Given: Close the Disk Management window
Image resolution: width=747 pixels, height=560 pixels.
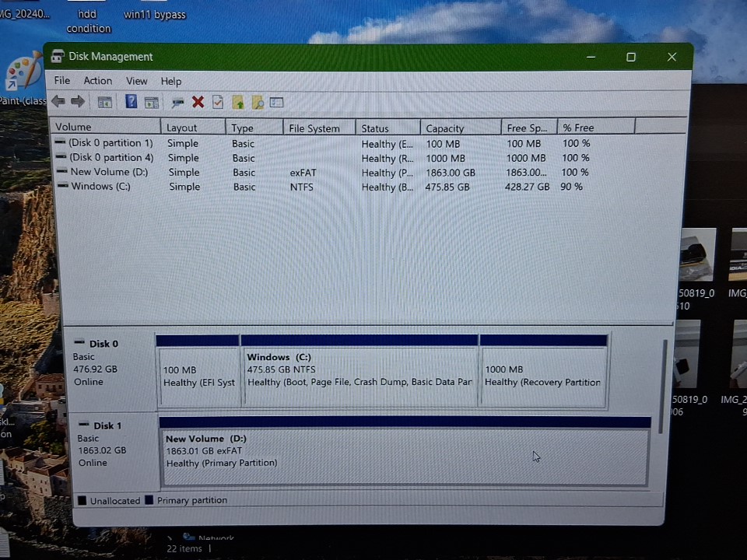Looking at the screenshot, I should (672, 57).
